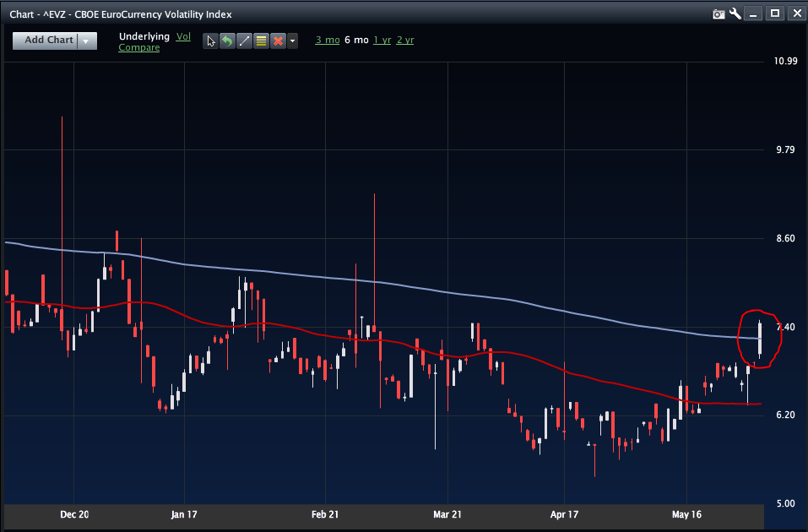808x532 pixels.
Task: Click the red X delete drawings icon
Action: click(x=277, y=41)
